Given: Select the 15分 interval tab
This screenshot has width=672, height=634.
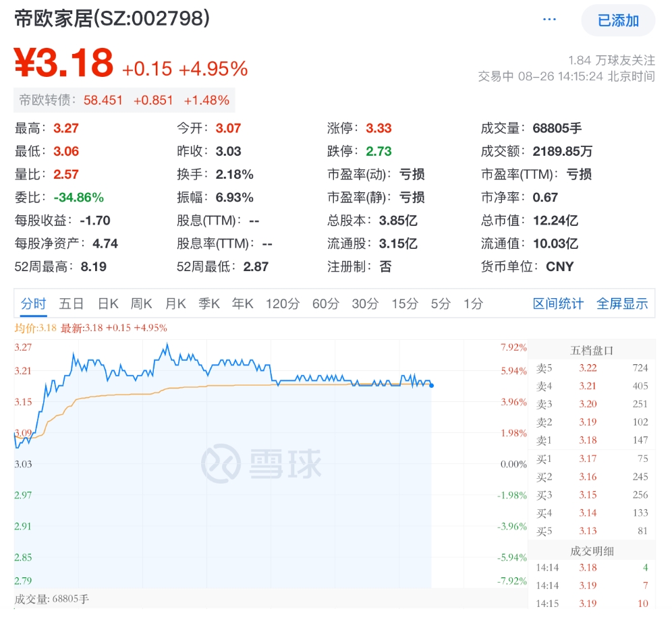Looking at the screenshot, I should pyautogui.click(x=405, y=304).
